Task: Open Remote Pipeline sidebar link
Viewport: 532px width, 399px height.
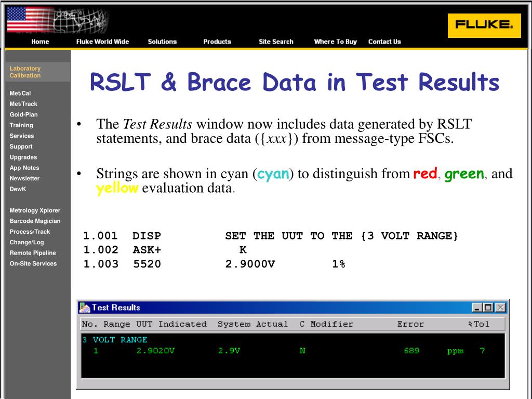Action: pos(33,253)
